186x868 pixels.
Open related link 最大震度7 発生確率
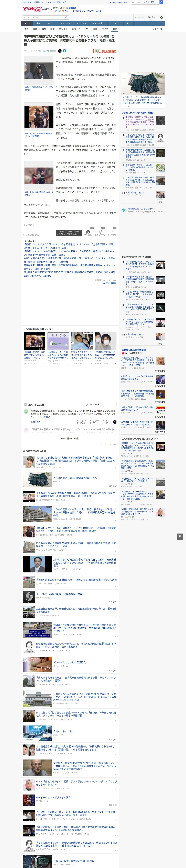click(x=69, y=274)
